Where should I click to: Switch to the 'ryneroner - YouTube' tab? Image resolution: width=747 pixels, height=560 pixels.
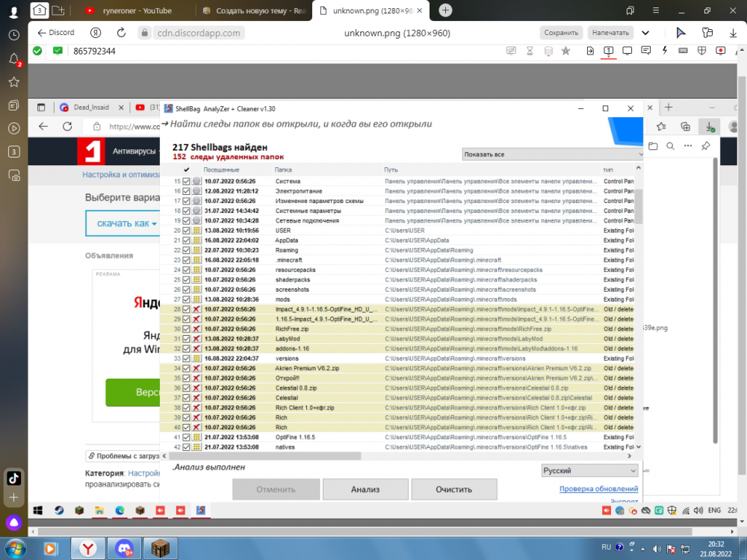point(136,10)
